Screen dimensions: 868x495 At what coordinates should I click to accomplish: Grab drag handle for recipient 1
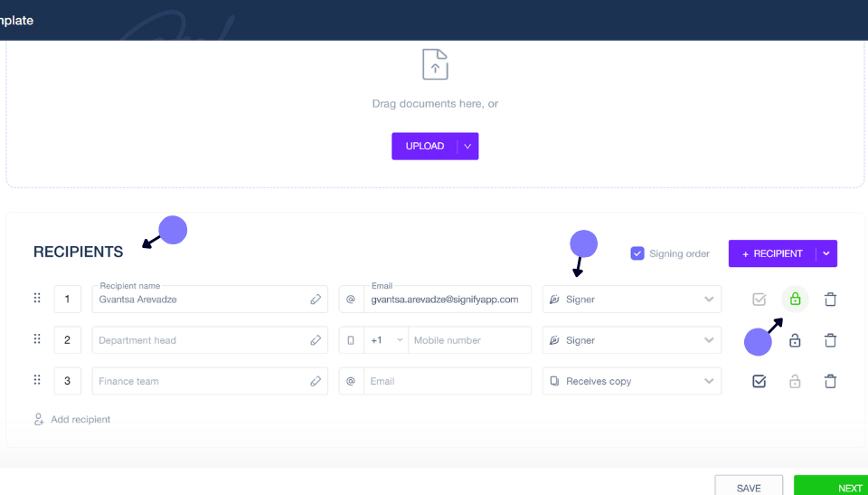pos(37,299)
